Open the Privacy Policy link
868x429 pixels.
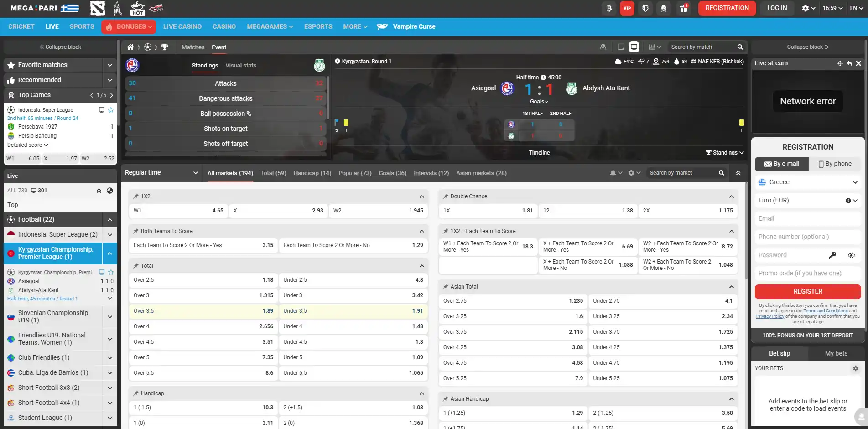[x=770, y=316]
